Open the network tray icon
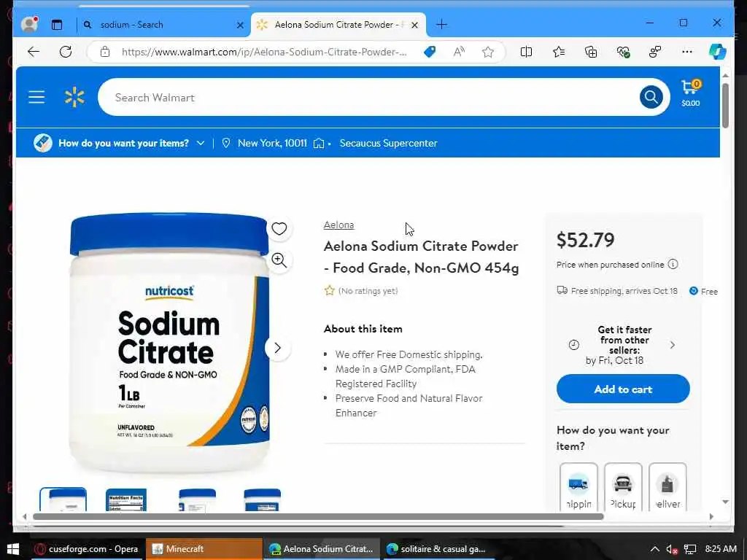 pos(690,550)
